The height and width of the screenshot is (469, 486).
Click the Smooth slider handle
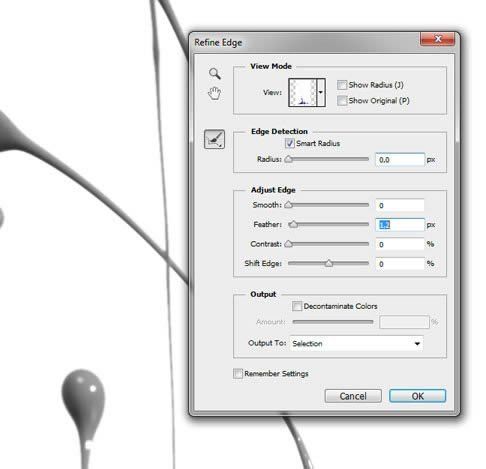tap(289, 205)
